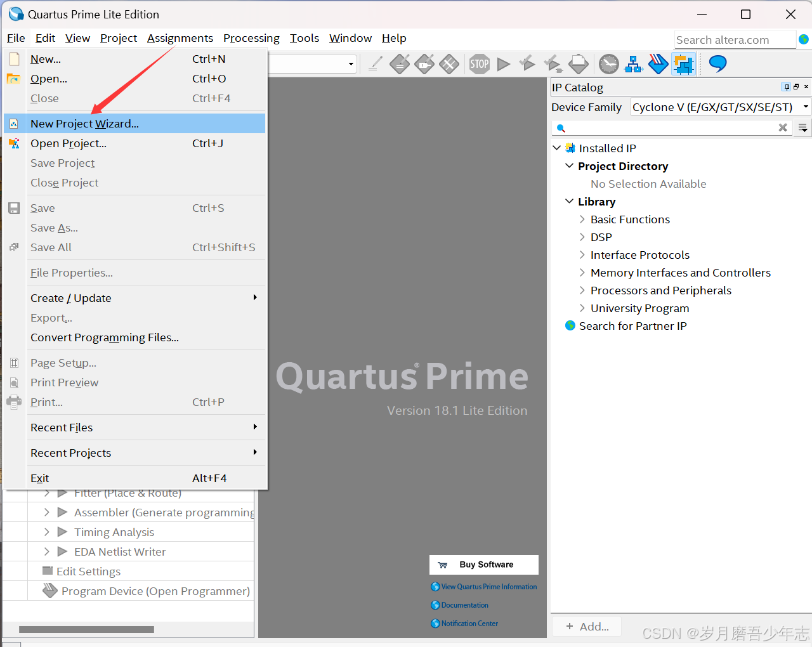
Task: Open the Recent Projects submenu
Action: [134, 452]
